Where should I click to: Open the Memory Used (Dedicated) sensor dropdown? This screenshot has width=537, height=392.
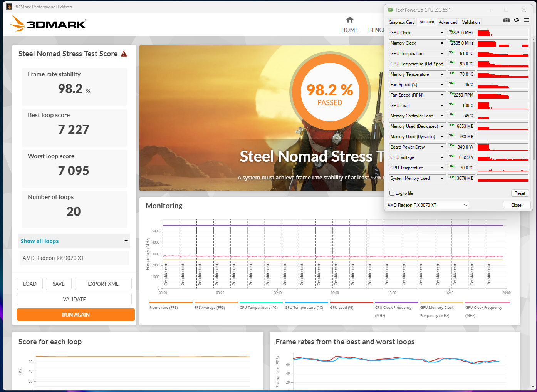click(x=442, y=126)
